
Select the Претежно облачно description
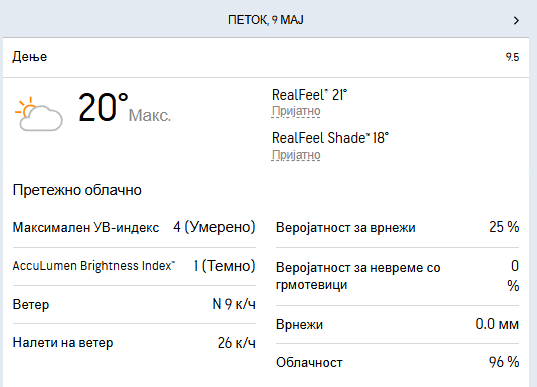[x=77, y=190]
